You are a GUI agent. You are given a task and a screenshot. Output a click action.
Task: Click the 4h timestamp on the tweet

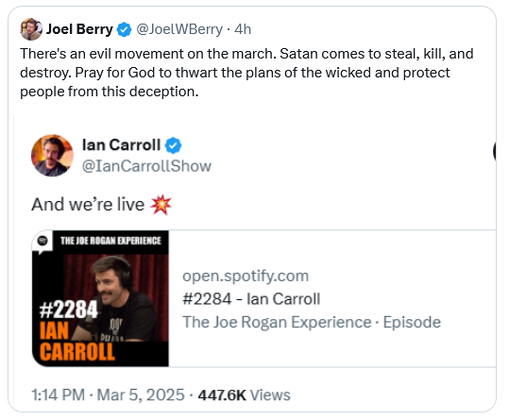[243, 29]
